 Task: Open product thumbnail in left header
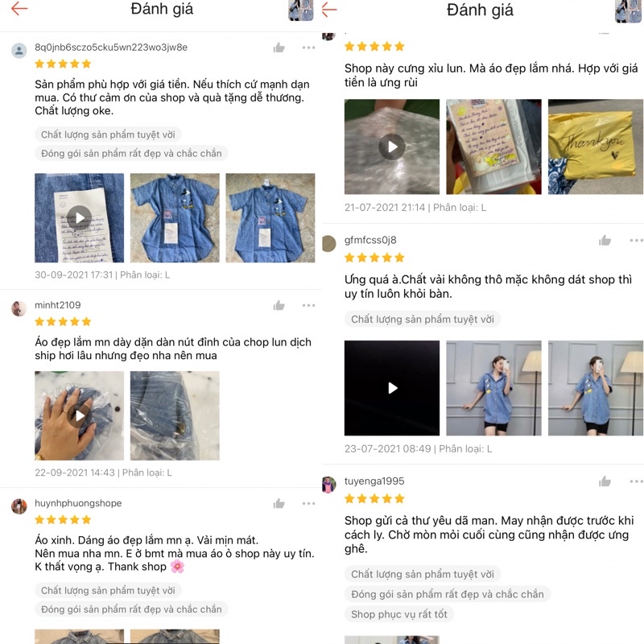[301, 10]
